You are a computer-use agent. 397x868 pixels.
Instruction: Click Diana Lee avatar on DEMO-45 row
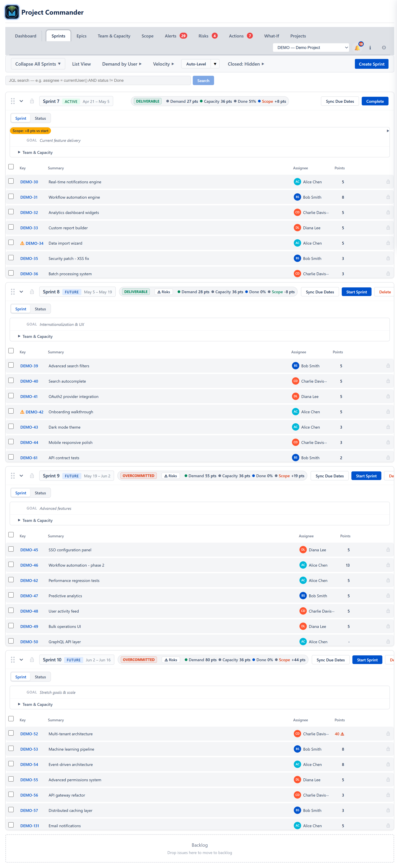click(x=303, y=550)
